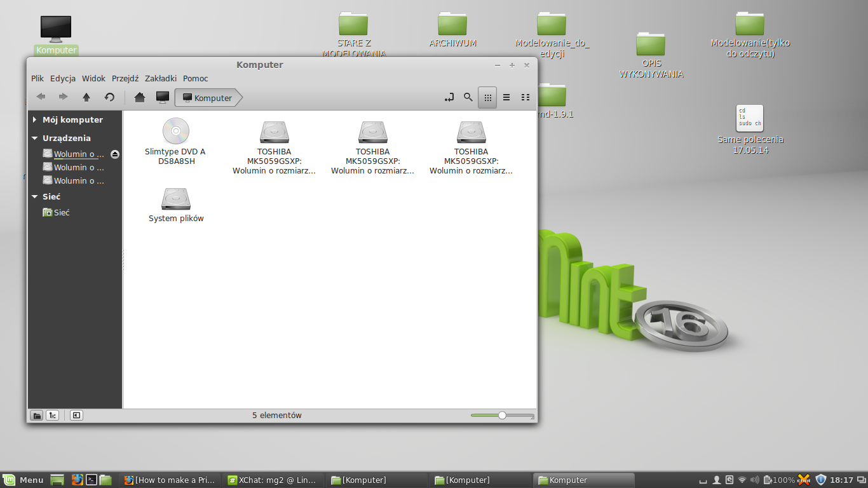
Task: Launch Firefox from the panel launcher
Action: click(x=78, y=480)
